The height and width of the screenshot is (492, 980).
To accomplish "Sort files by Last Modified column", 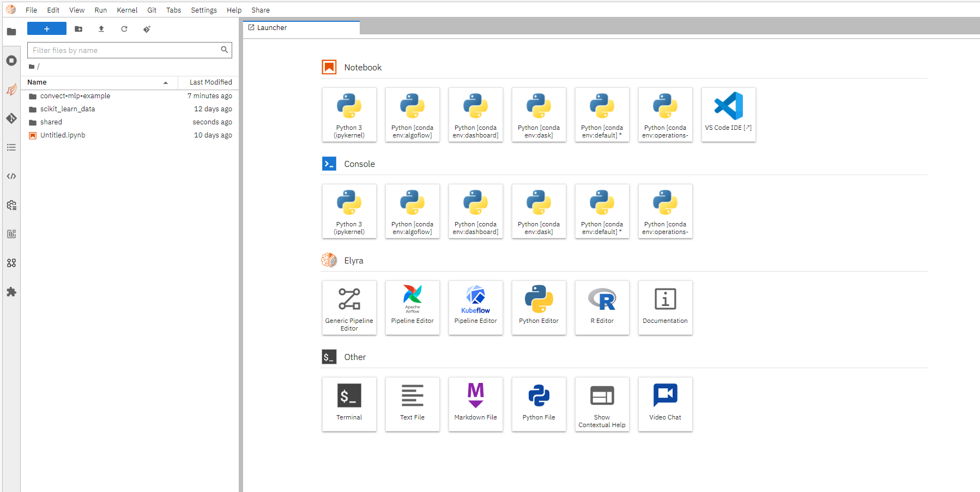I will pos(209,82).
